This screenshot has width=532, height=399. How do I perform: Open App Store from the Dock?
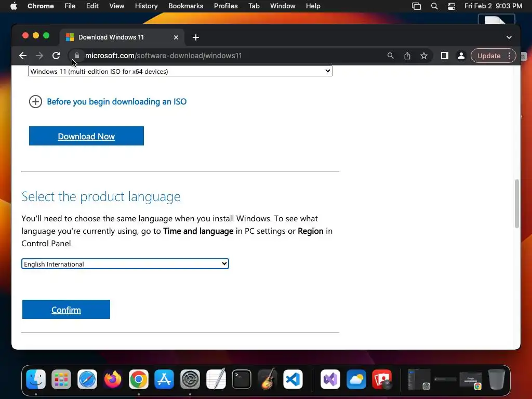tap(164, 379)
